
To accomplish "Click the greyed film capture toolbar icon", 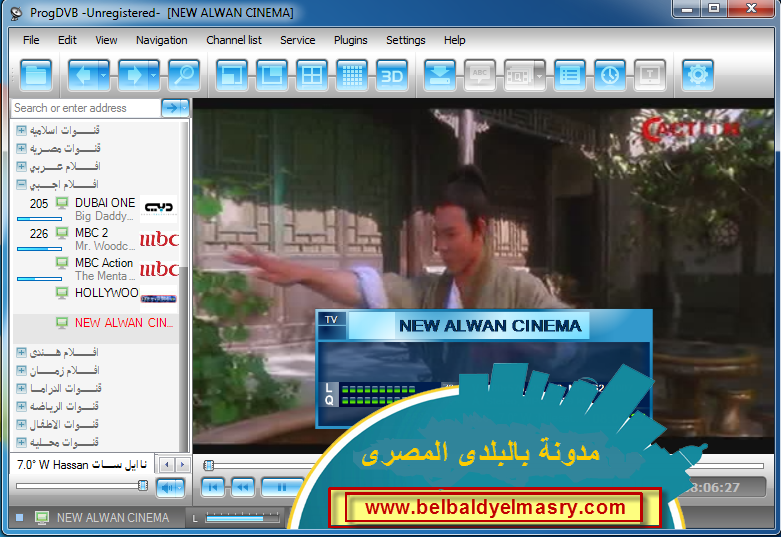I will 519,75.
